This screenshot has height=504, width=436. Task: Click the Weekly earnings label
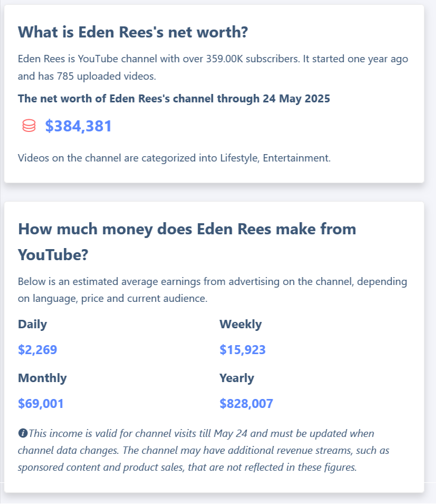(x=240, y=324)
